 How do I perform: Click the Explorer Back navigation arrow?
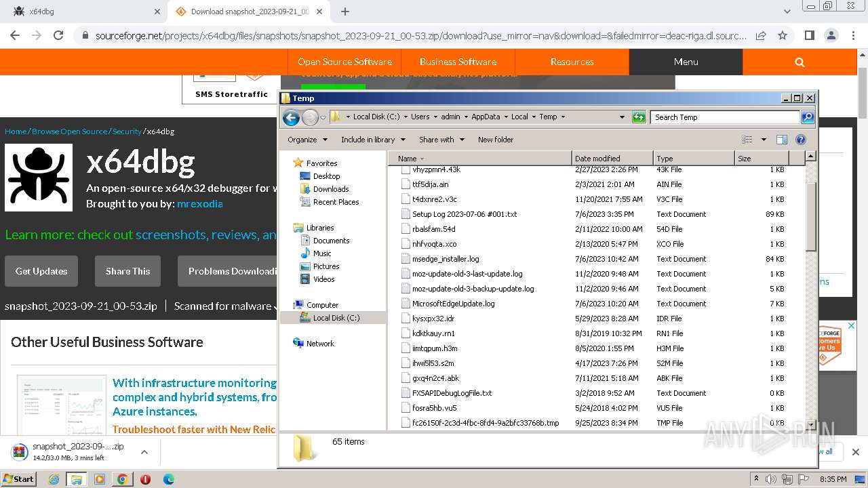(x=291, y=117)
